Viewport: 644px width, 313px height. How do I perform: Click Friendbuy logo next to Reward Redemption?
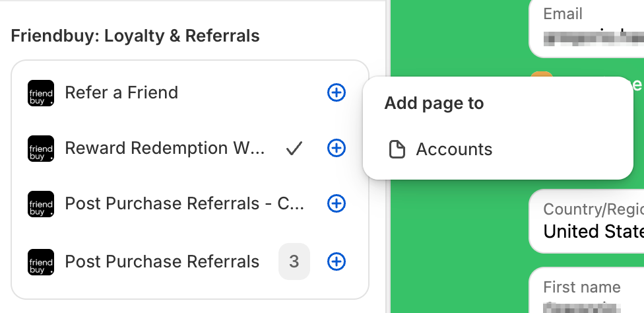point(41,149)
